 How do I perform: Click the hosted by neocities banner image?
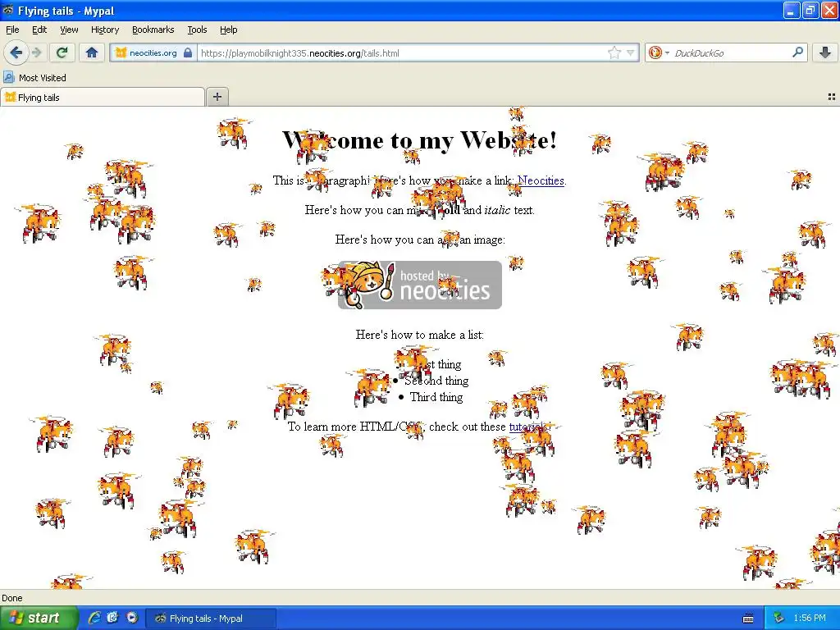[x=420, y=285]
